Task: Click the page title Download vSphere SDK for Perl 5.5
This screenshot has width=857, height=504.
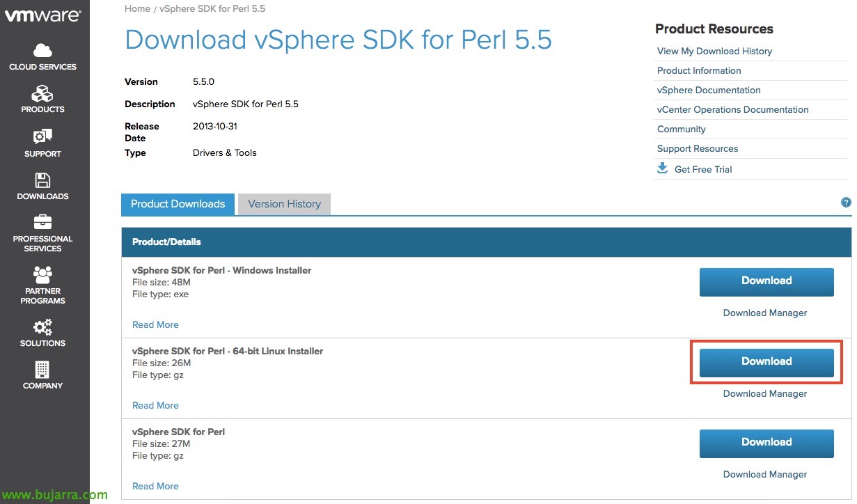Action: click(x=338, y=40)
